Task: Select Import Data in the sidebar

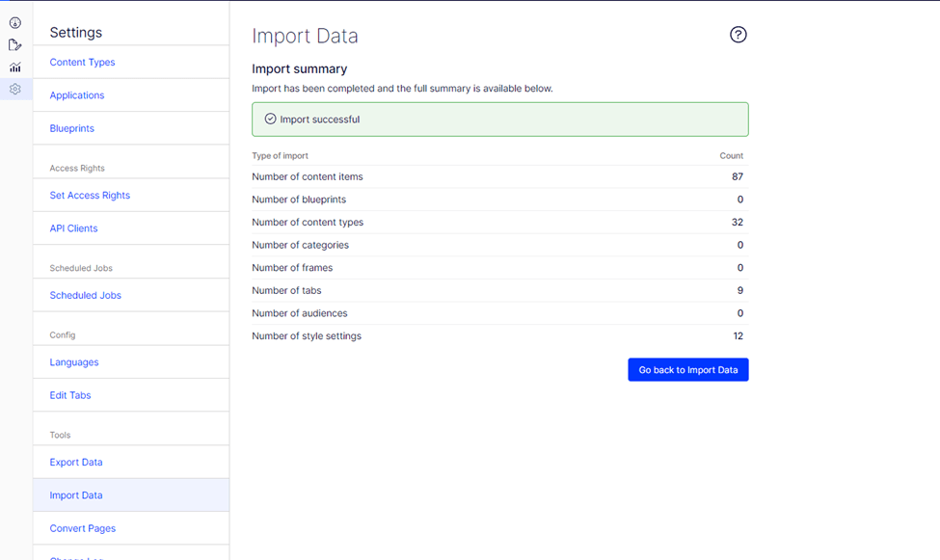Action: coord(76,495)
